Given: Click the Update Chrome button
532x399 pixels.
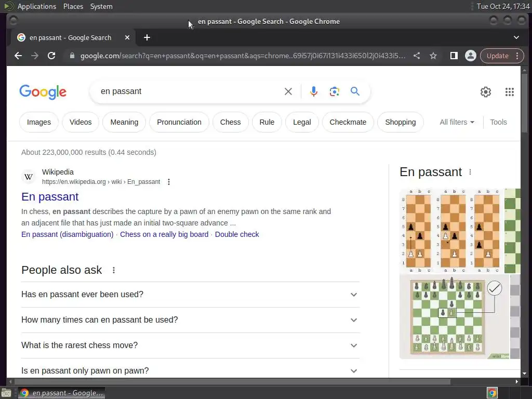Looking at the screenshot, I should 497,56.
